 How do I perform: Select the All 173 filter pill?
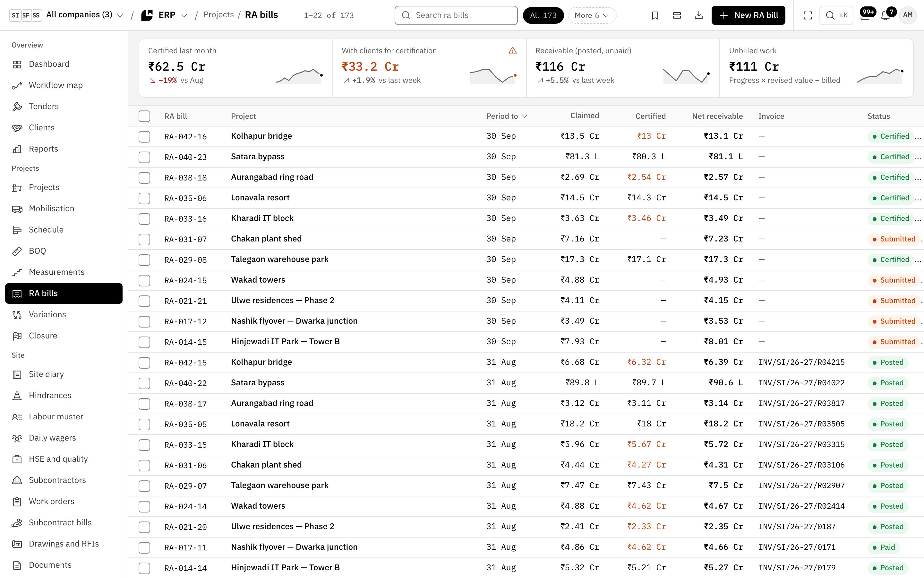pyautogui.click(x=543, y=15)
